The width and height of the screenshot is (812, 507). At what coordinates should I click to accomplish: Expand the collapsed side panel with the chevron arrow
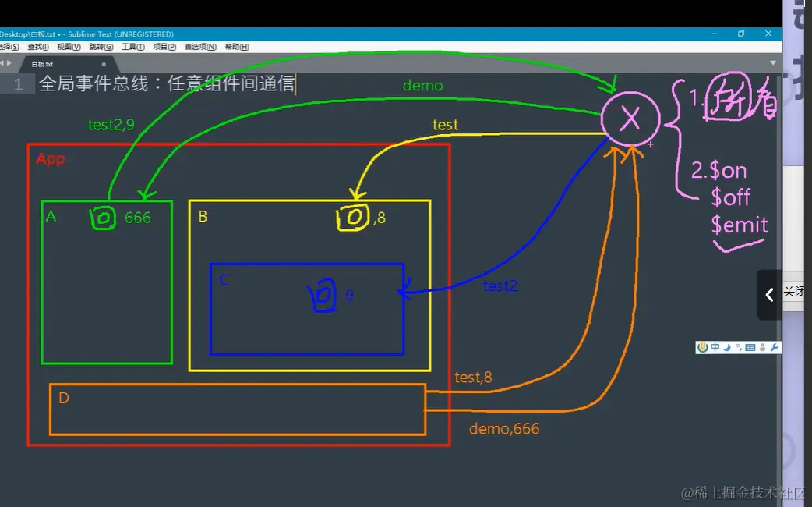click(x=769, y=295)
